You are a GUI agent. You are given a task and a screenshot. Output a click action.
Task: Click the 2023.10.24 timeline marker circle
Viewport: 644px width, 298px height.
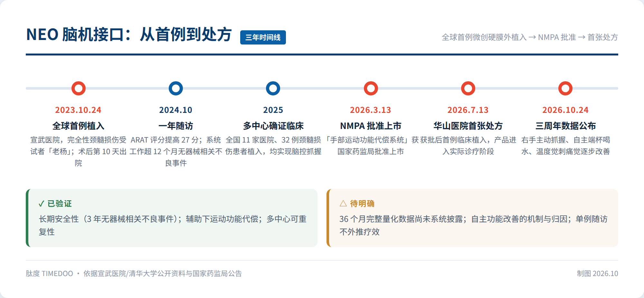pos(79,88)
